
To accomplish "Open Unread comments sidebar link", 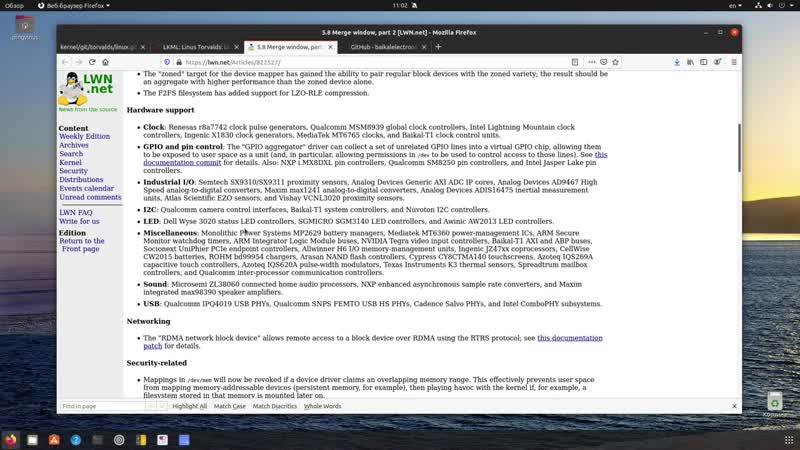I will click(90, 197).
